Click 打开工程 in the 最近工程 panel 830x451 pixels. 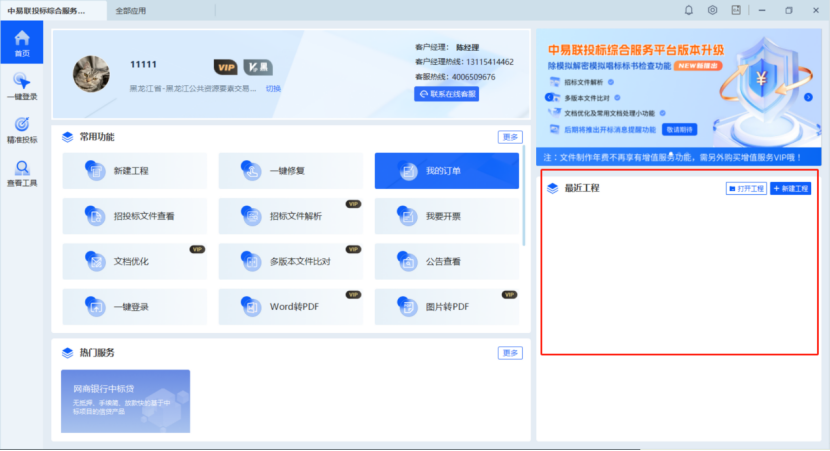746,188
